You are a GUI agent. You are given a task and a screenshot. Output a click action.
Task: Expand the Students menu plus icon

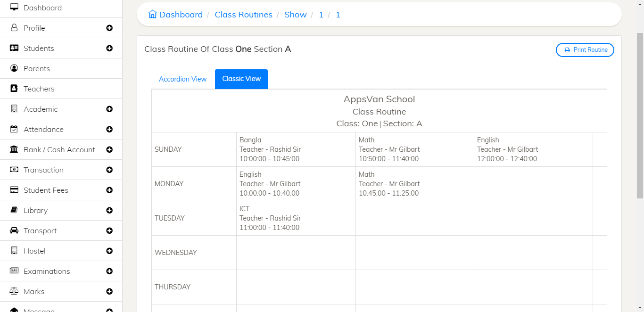pyautogui.click(x=109, y=49)
